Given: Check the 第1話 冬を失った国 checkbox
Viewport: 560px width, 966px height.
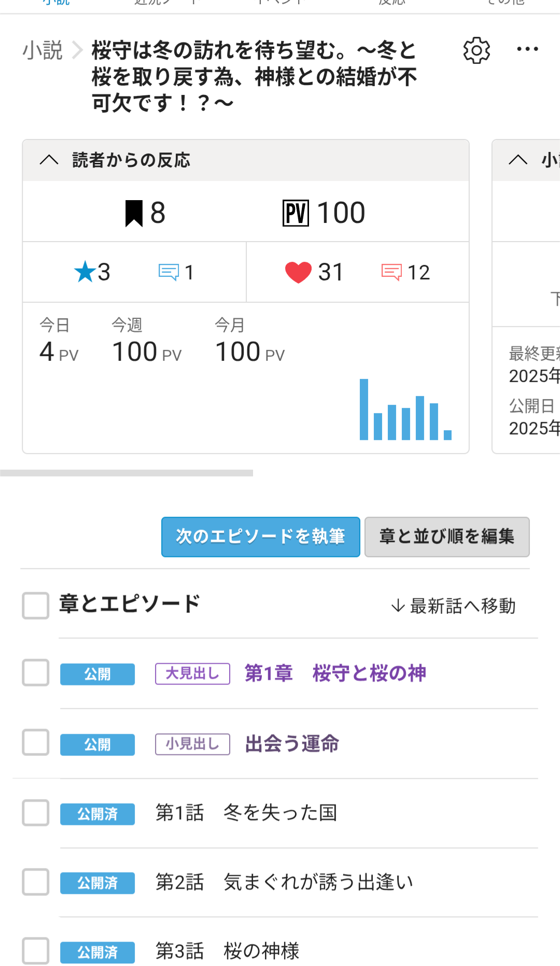Looking at the screenshot, I should [x=36, y=813].
